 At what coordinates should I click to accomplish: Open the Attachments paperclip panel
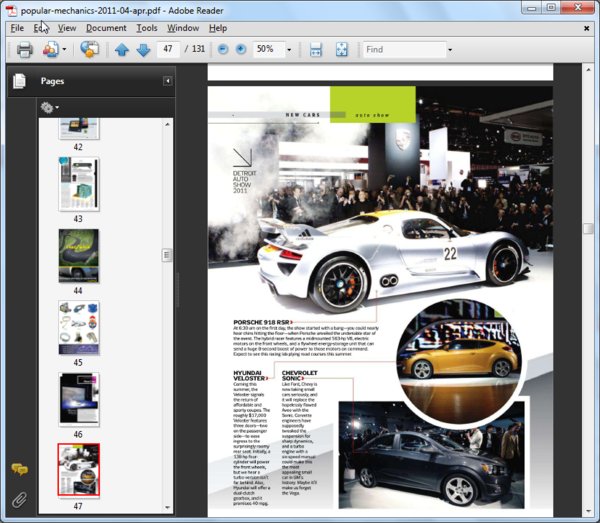point(19,499)
